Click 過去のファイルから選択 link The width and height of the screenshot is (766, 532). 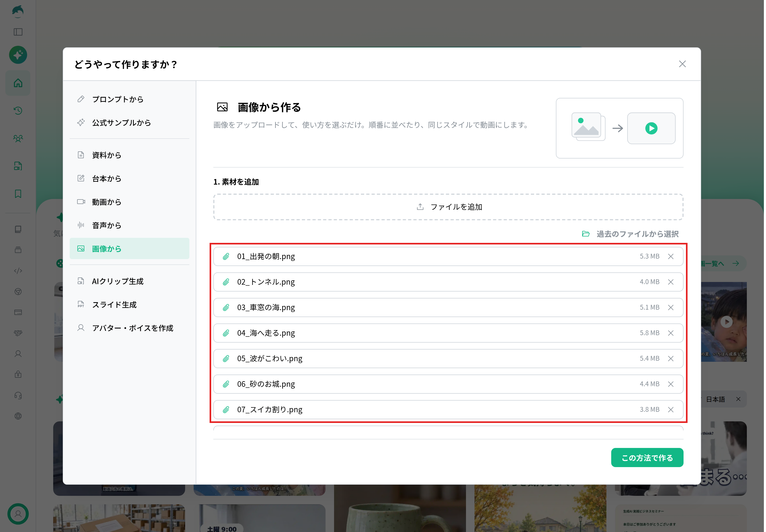point(630,234)
